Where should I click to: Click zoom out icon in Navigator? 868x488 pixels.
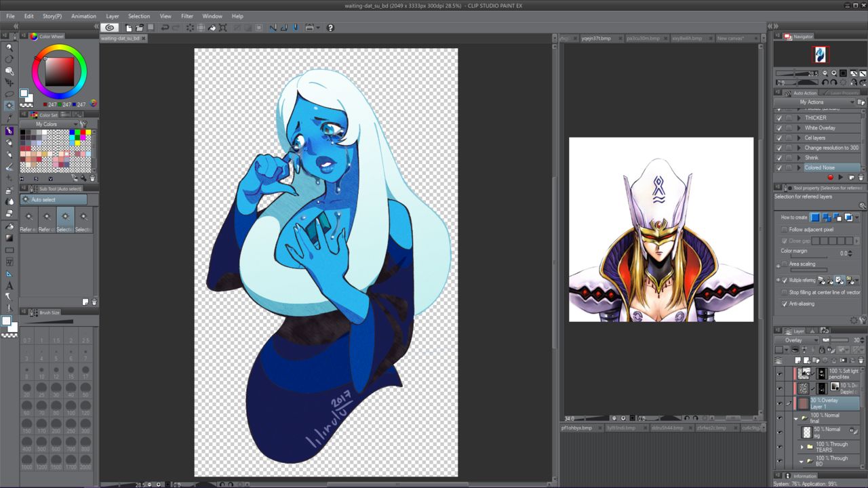(825, 73)
